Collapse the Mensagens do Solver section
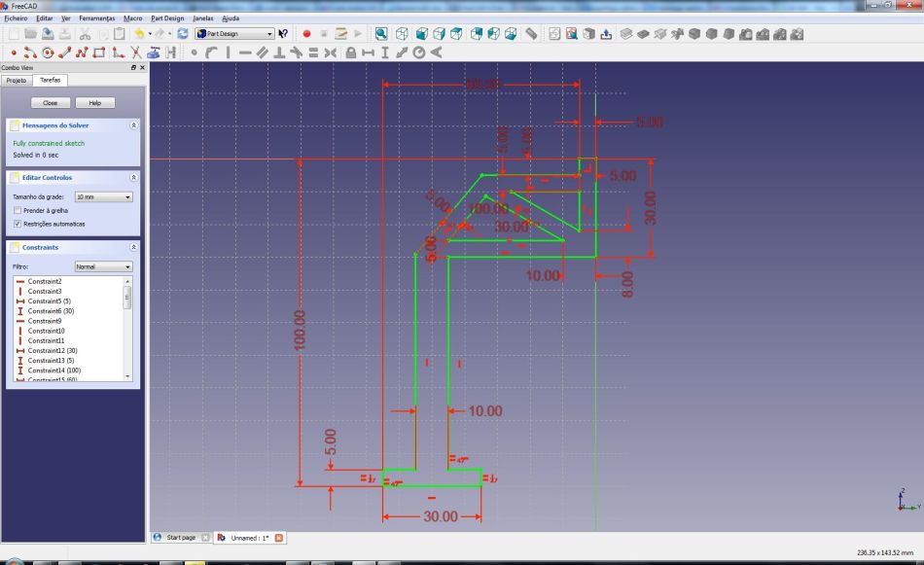Image resolution: width=924 pixels, height=565 pixels. (134, 125)
